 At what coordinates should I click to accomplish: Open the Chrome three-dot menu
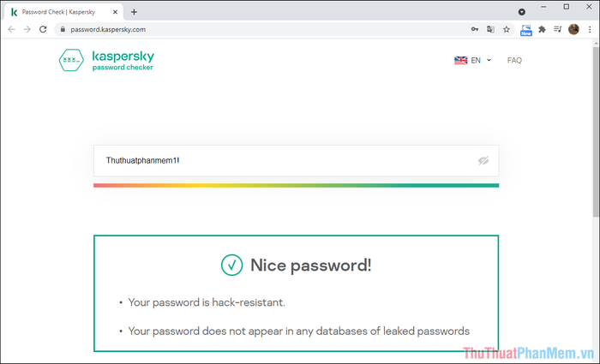pyautogui.click(x=590, y=28)
